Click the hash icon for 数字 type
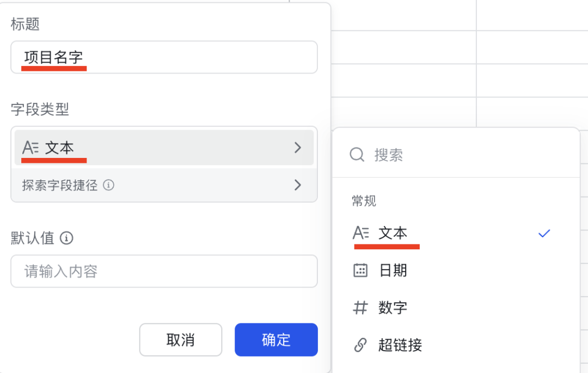Screen dimensions: 588x373 360,308
